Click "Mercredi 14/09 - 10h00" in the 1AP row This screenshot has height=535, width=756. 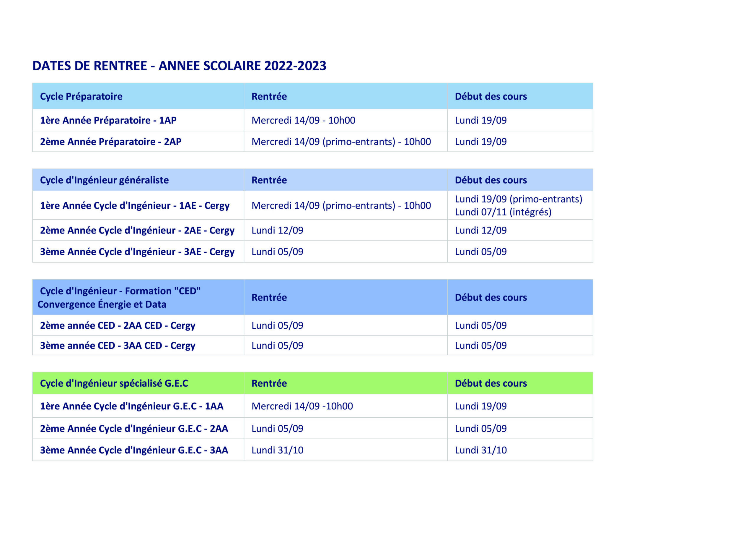click(x=303, y=120)
